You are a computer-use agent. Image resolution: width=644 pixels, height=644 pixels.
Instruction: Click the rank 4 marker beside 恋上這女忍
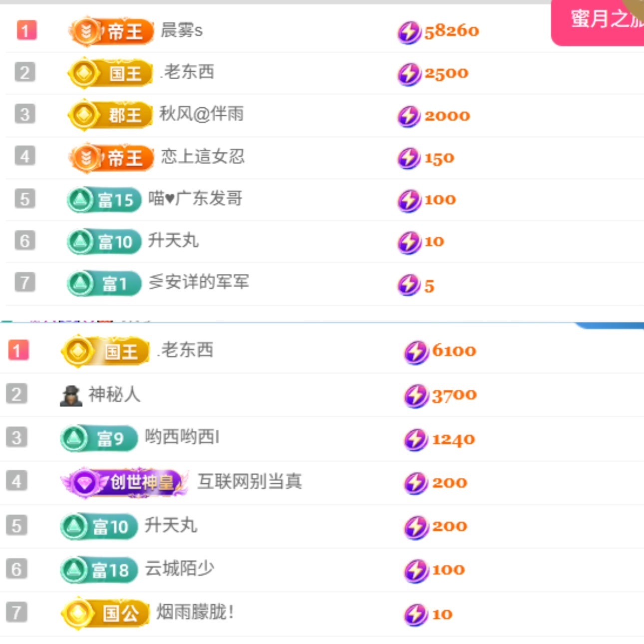(x=25, y=156)
